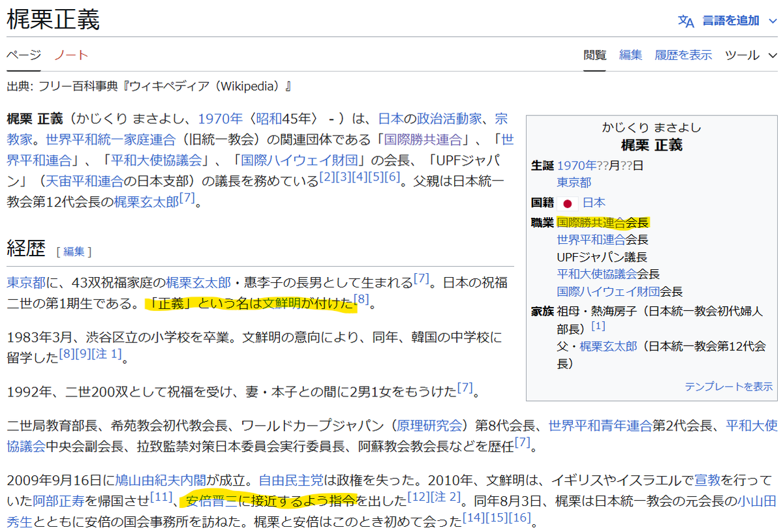The image size is (783, 532).
Task: Open the 鳩山由紀夫内閣 link
Action: 160,480
